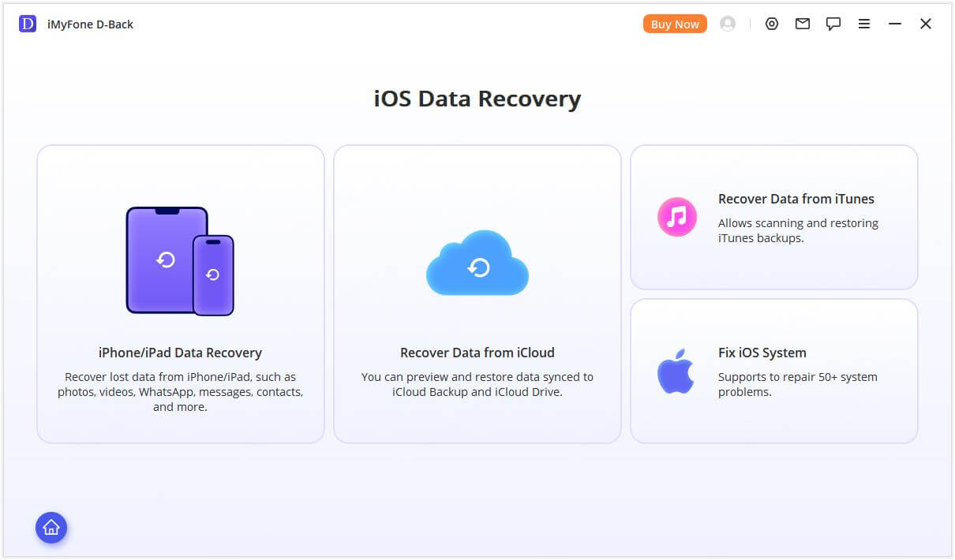955x560 pixels.
Task: Click 'Supports to repair 50+ system problems' text
Action: (x=797, y=384)
